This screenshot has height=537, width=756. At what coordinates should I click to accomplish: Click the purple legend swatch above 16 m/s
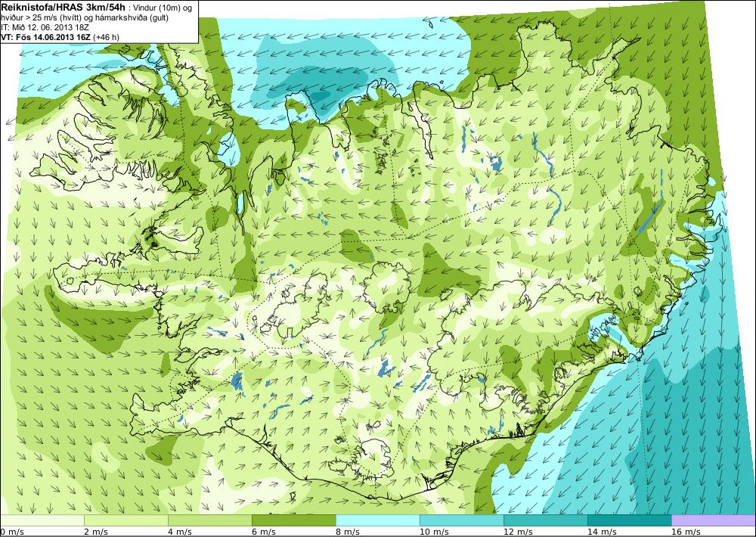(714, 520)
